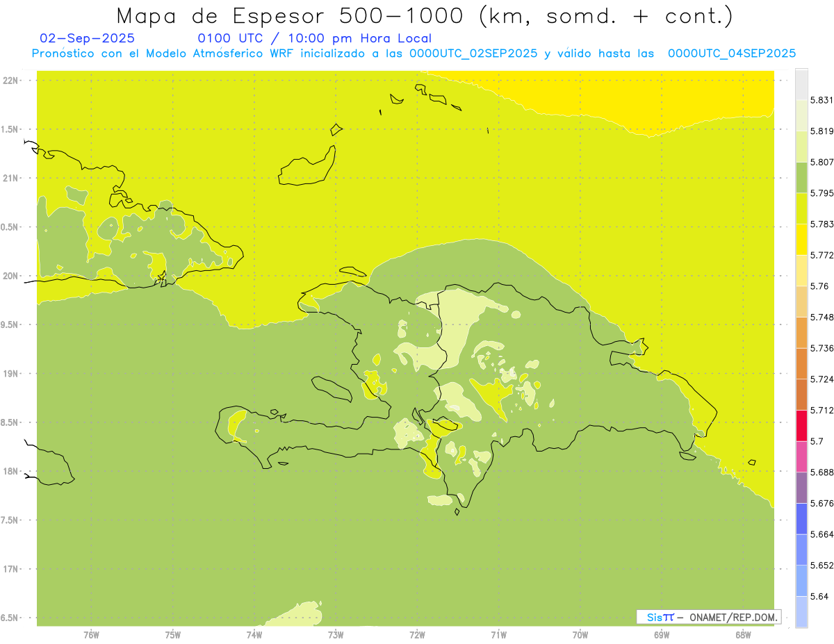This screenshot has height=644, width=834.
Task: Click the 70W longitude axis label
Action: pos(580,635)
